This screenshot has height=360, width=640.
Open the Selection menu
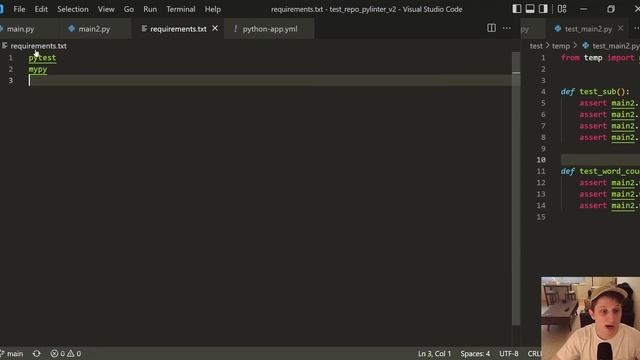tap(73, 9)
